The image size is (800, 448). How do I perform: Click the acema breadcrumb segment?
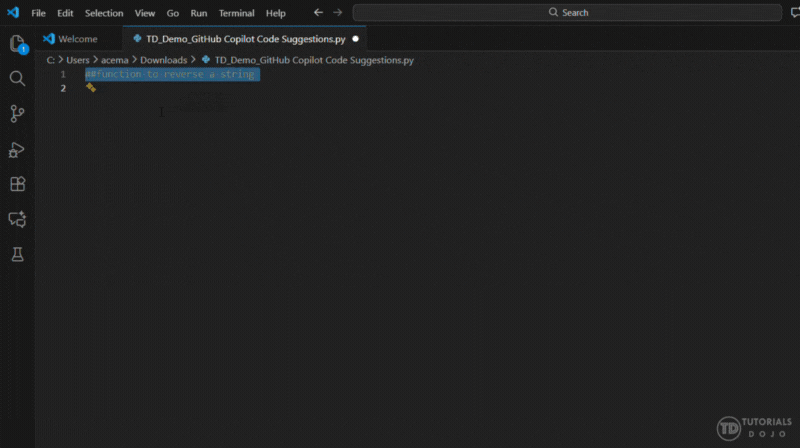114,60
